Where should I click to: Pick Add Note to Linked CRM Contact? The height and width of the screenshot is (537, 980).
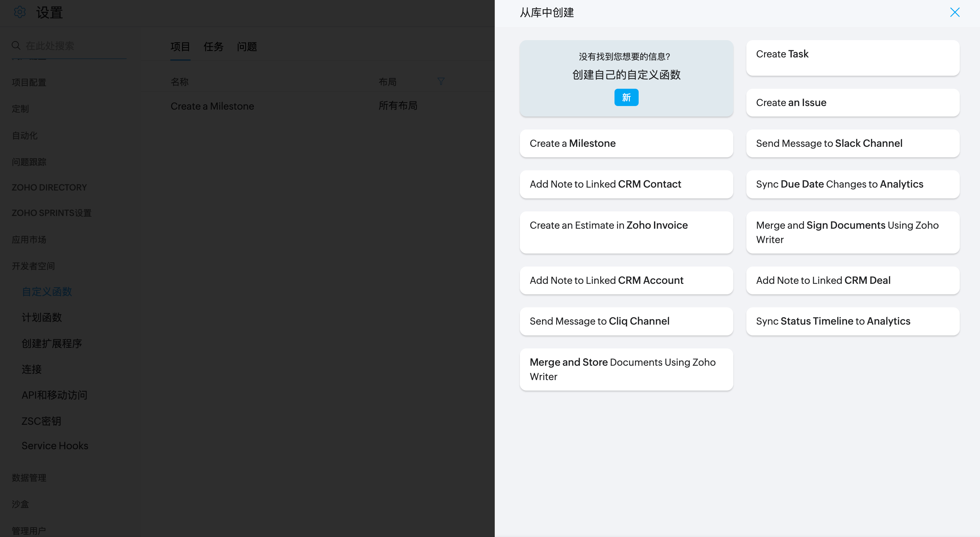[626, 184]
